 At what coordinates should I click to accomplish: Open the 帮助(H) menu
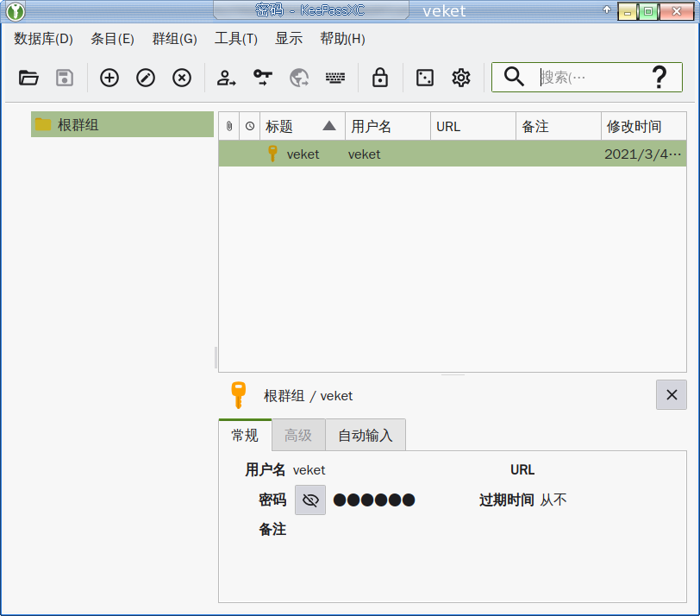coord(342,39)
